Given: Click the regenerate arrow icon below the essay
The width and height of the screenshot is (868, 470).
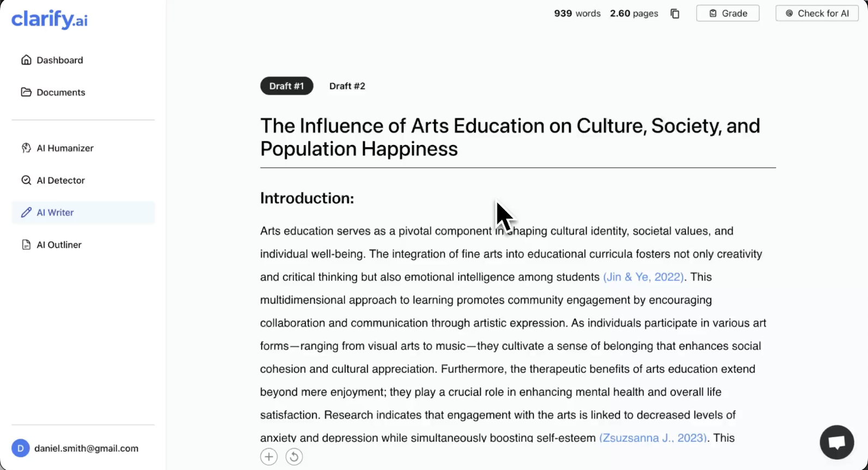Looking at the screenshot, I should click(x=294, y=457).
